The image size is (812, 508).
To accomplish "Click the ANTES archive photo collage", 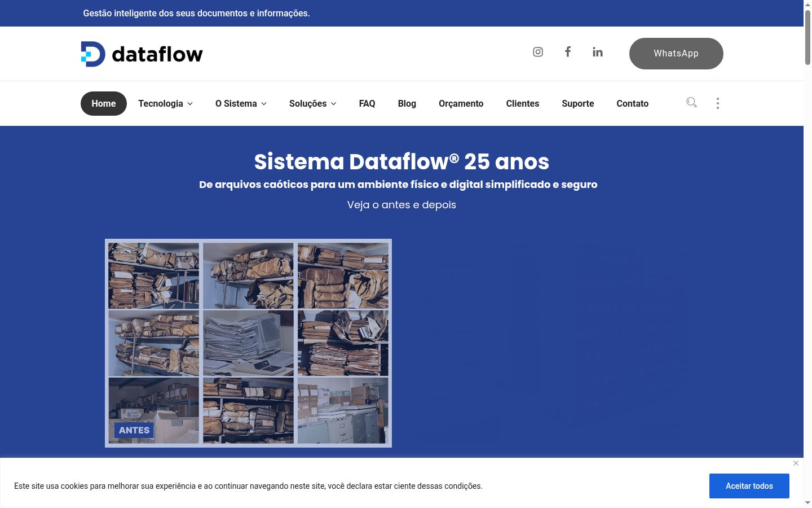I will tap(248, 343).
